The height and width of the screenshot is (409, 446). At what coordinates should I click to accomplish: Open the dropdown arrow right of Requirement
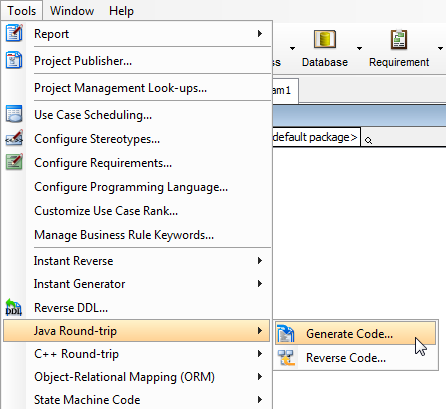coord(440,49)
